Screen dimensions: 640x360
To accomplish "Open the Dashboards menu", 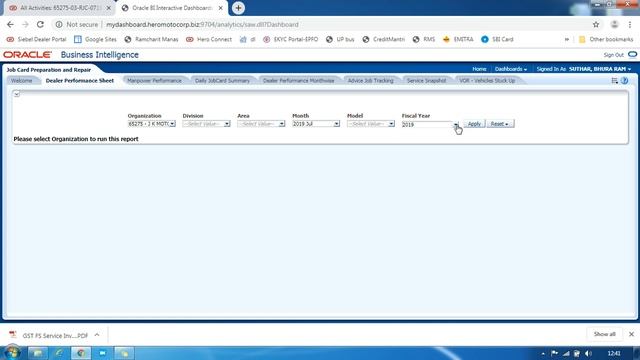I will pyautogui.click(x=511, y=69).
